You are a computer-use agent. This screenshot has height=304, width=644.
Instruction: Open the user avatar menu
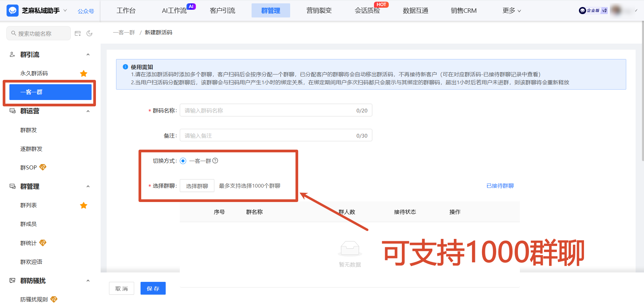point(616,10)
